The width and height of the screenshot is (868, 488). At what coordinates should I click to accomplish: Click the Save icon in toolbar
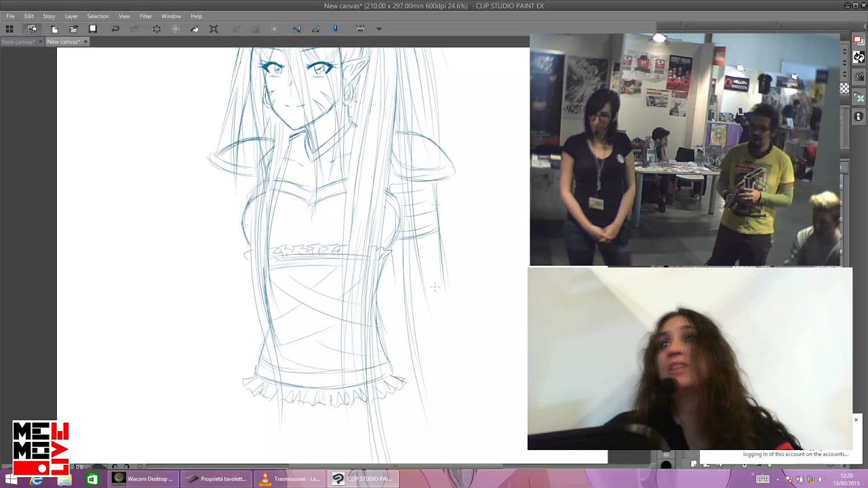click(x=93, y=29)
